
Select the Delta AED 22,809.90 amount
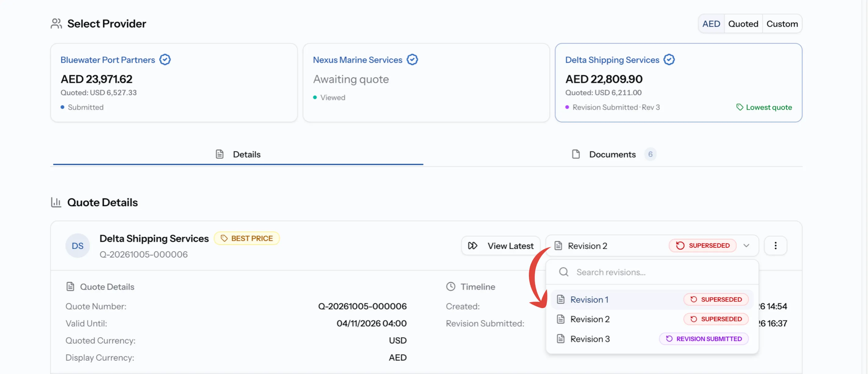pyautogui.click(x=604, y=79)
